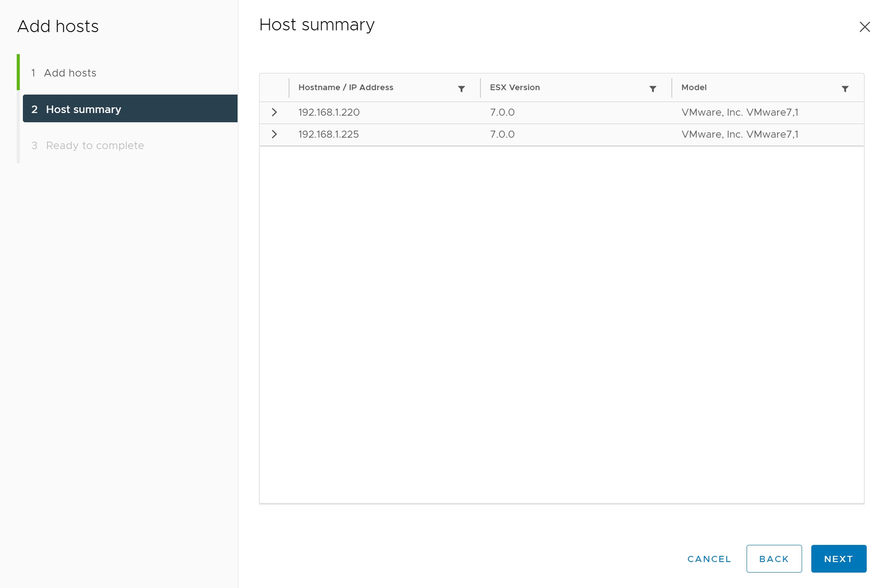Screen dimensions: 883x588
Task: Click the Hostname / IP Address filter icon
Action: click(461, 89)
